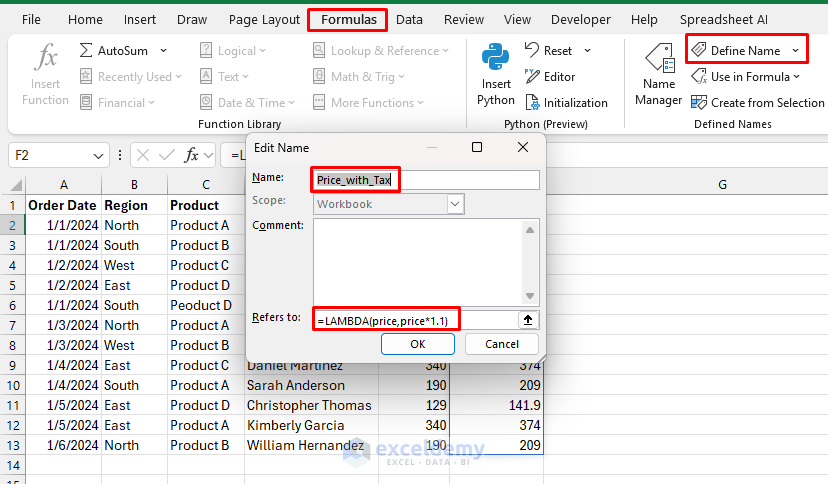Switch to the Formulas tab

click(348, 19)
